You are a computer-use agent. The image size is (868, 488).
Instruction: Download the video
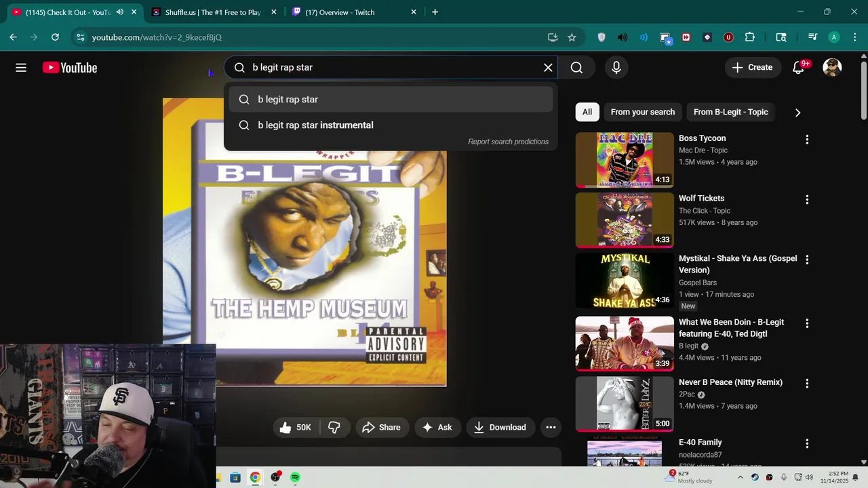(500, 427)
